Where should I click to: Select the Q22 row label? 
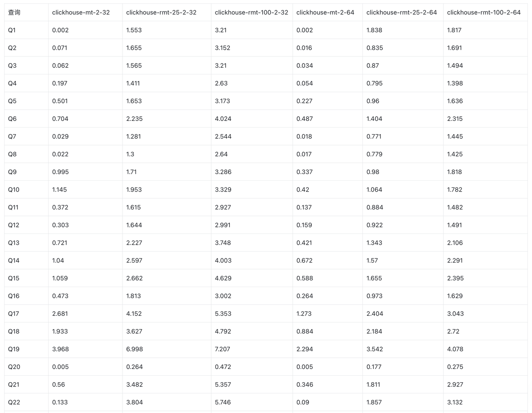click(x=14, y=402)
